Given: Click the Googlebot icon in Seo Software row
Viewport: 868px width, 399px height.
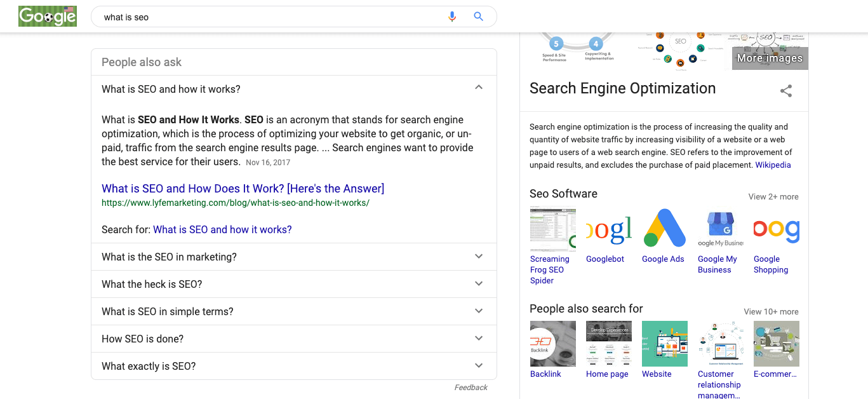Looking at the screenshot, I should tap(608, 229).
